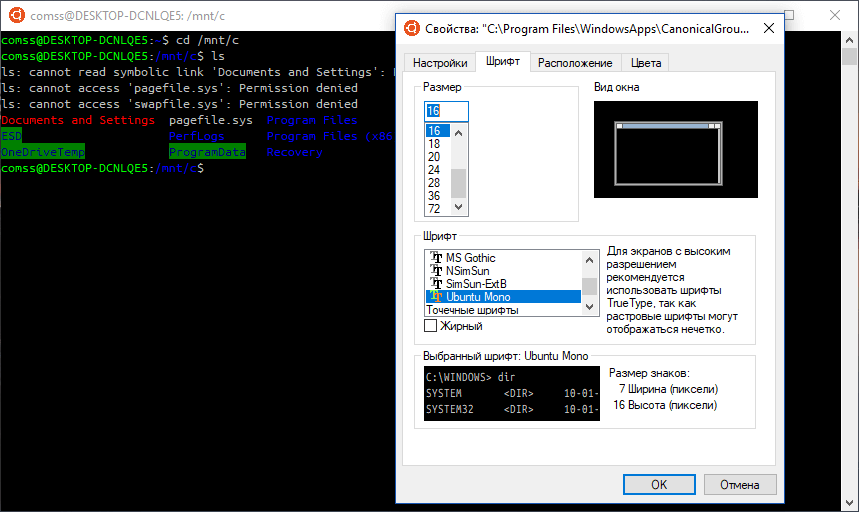The image size is (859, 512).
Task: Click the terminal scrollbar thumb
Action: [x=850, y=56]
